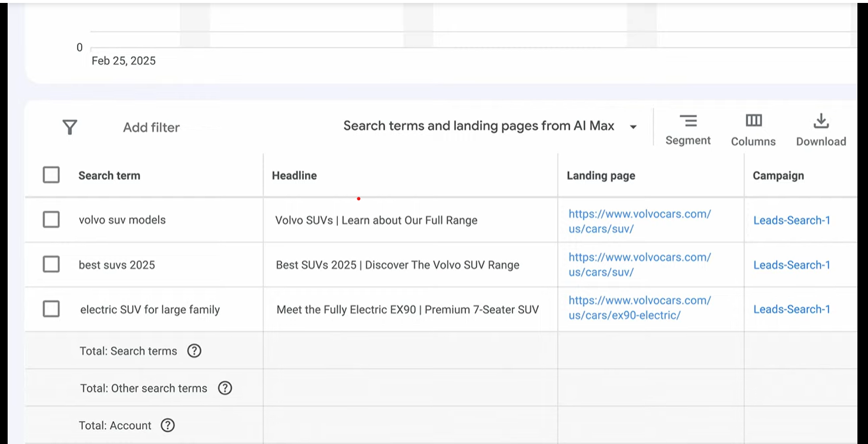Open the ex90-electric landing page link
868x444 pixels.
(x=639, y=308)
